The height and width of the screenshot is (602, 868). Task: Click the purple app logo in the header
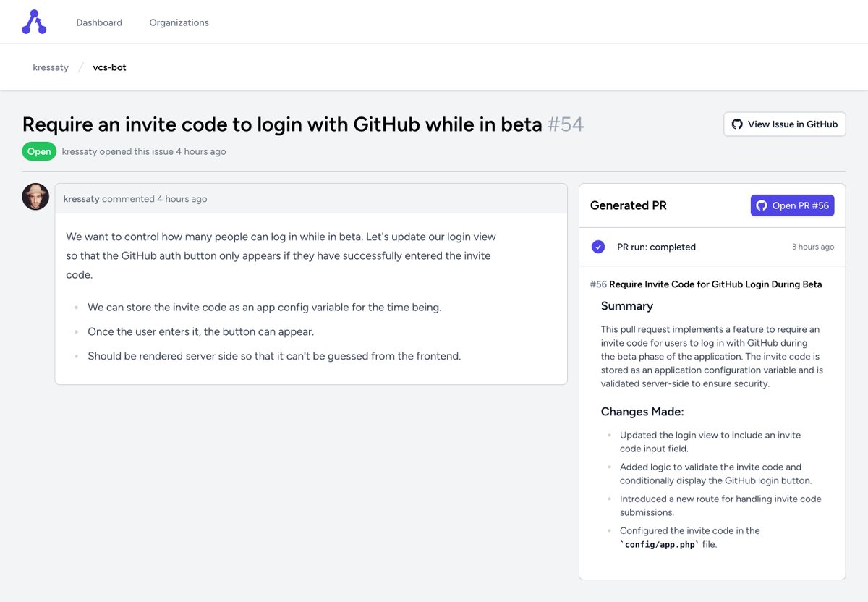33,21
